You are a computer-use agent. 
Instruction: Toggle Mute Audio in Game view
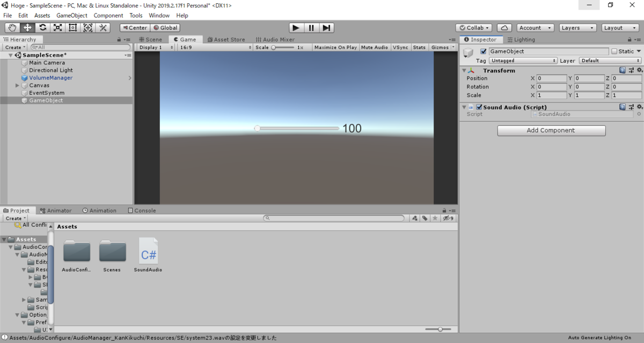point(375,47)
